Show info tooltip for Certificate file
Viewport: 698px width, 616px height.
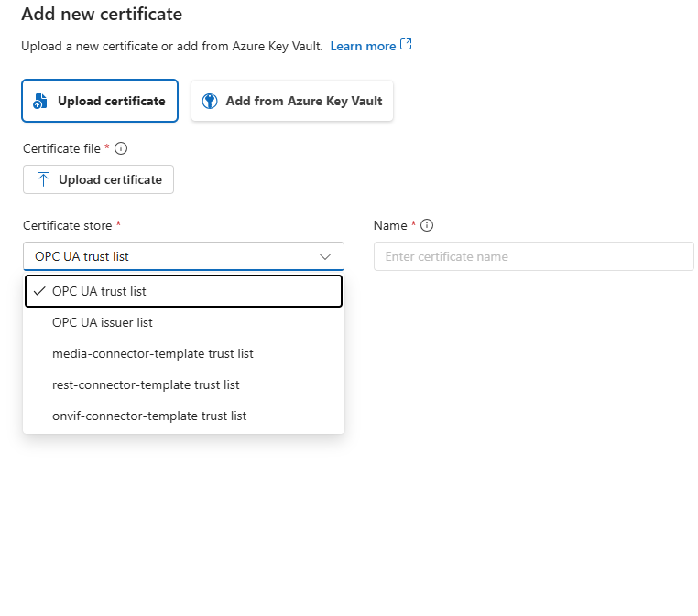[121, 148]
